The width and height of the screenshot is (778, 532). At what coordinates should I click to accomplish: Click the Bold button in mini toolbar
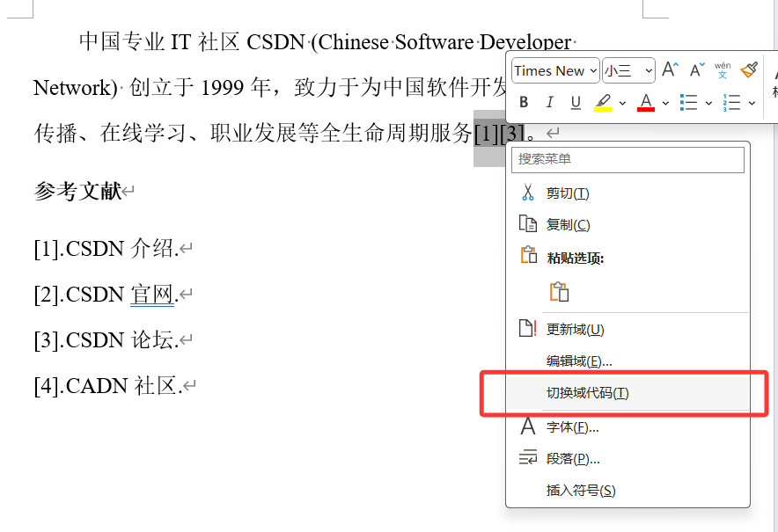[524, 102]
